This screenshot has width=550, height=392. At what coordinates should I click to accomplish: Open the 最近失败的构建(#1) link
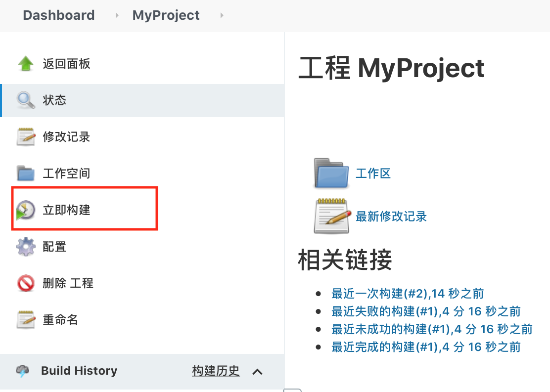[x=425, y=311]
